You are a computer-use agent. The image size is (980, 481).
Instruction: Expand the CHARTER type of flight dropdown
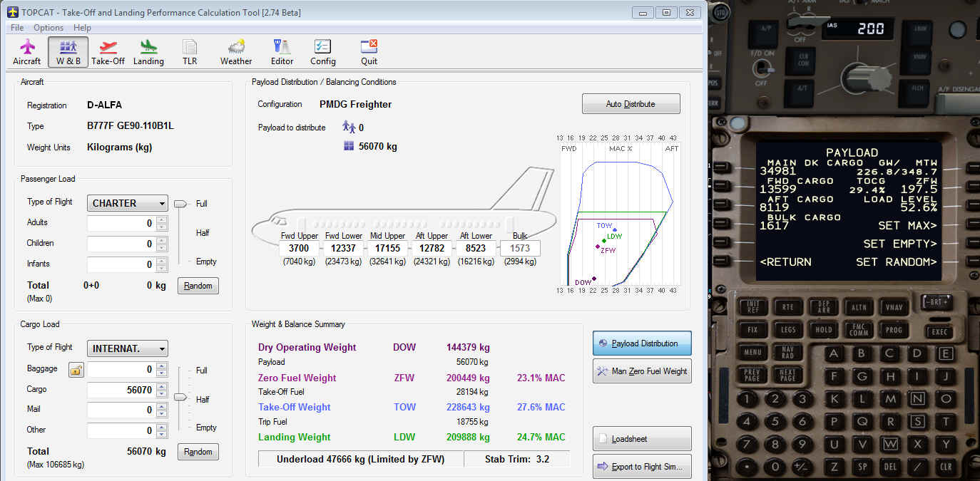128,203
